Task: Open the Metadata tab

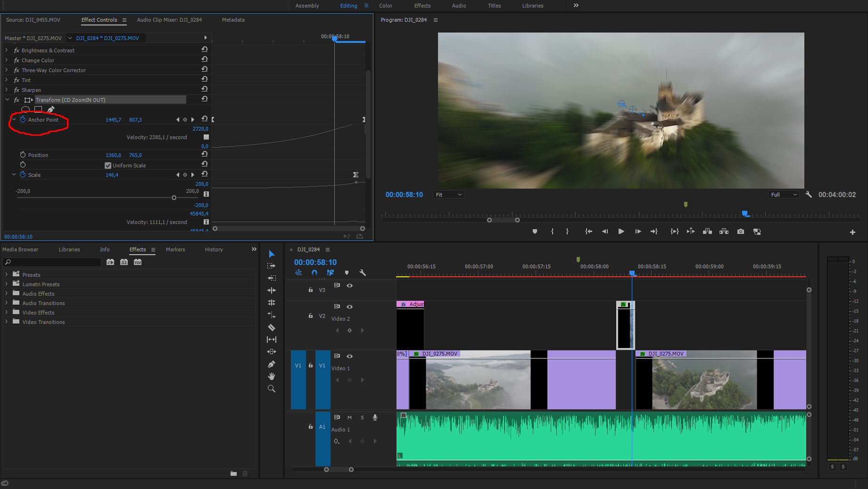Action: (233, 20)
